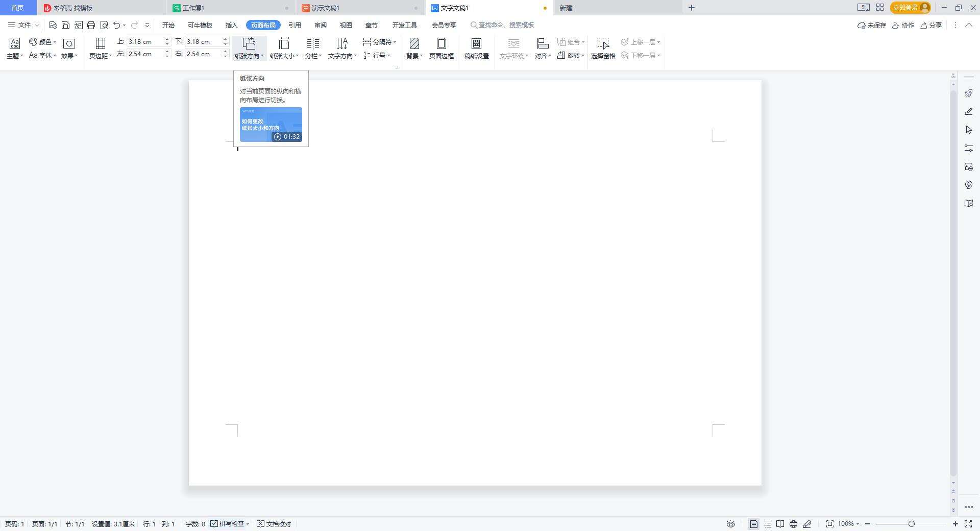Click the 分享 share button
Screen dimensions: 980x531
tap(930, 25)
